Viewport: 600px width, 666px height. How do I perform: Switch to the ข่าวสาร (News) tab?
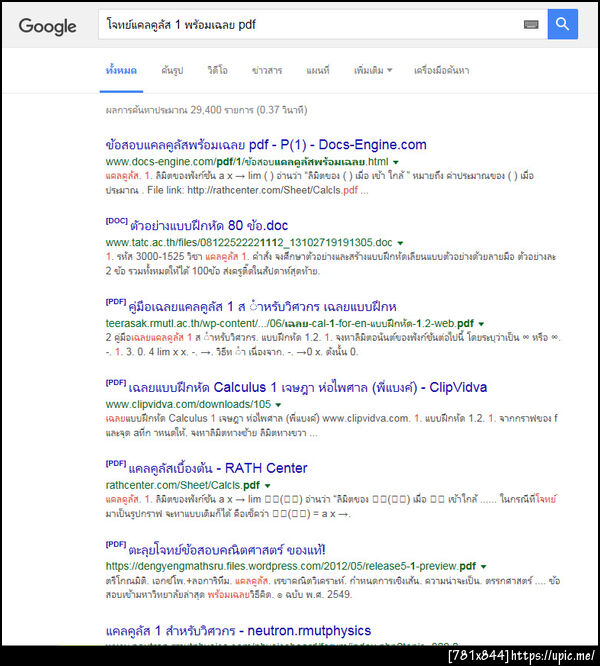coord(267,71)
